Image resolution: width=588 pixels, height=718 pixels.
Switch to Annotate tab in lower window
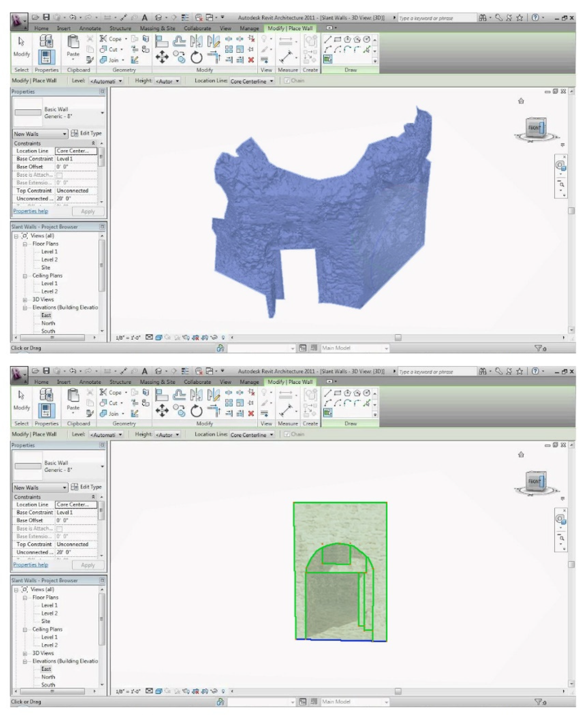tap(90, 382)
